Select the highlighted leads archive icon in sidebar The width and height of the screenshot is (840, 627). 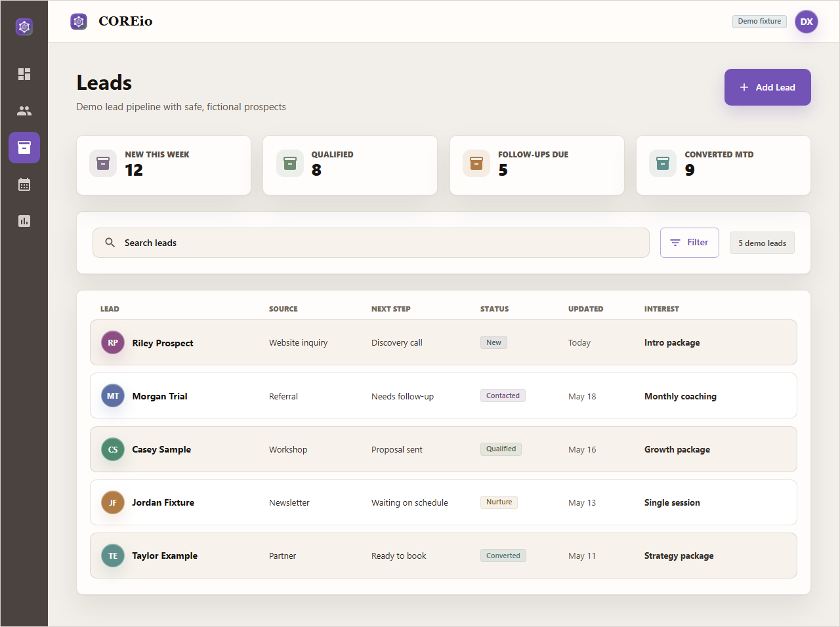point(24,148)
